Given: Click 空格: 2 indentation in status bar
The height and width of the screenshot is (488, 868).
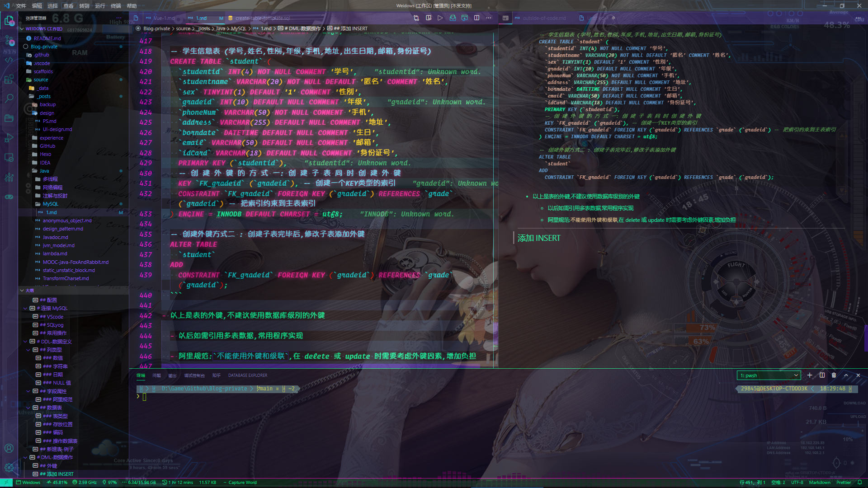Looking at the screenshot, I should tap(778, 483).
